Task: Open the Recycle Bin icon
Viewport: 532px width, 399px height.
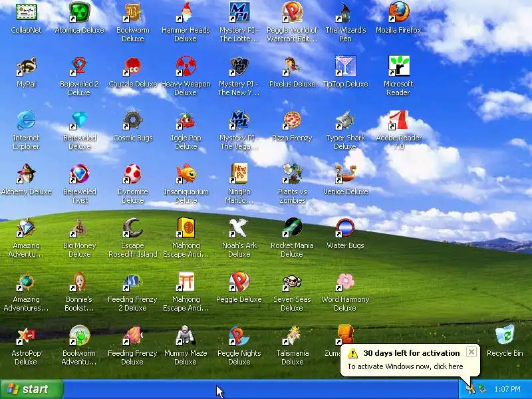Action: coord(505,336)
